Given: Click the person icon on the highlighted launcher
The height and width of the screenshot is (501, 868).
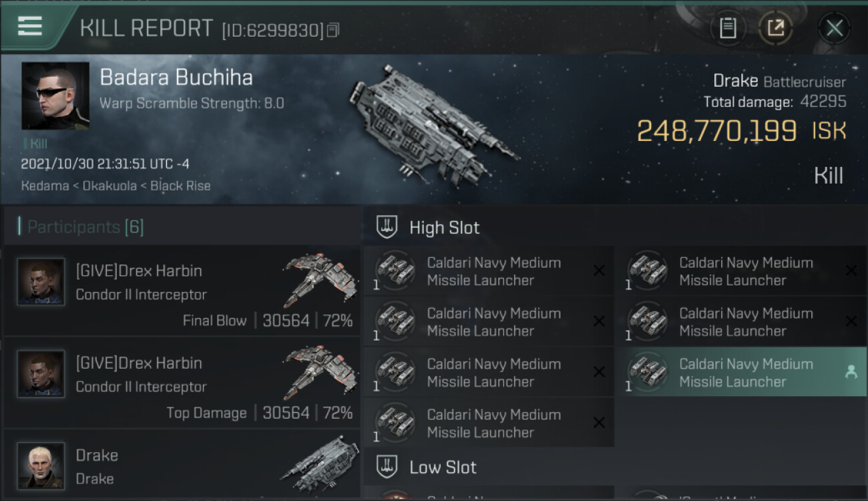Looking at the screenshot, I should tap(851, 373).
